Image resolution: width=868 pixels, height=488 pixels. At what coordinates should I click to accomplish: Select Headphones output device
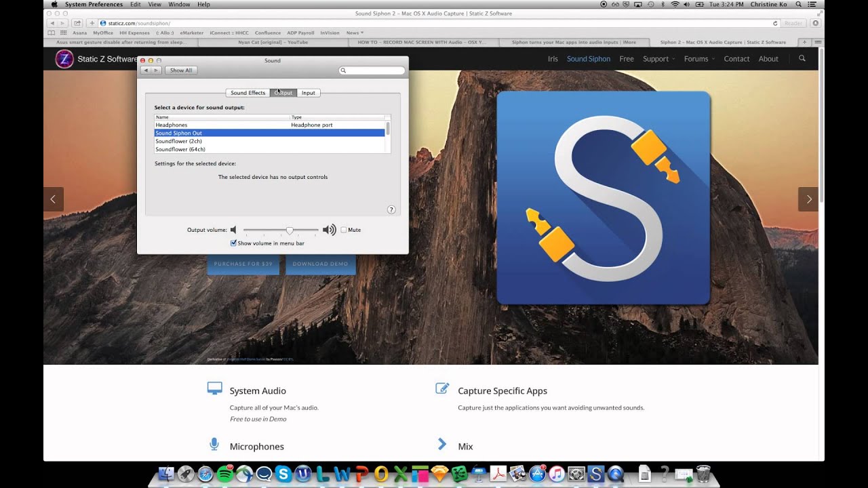[x=269, y=125]
